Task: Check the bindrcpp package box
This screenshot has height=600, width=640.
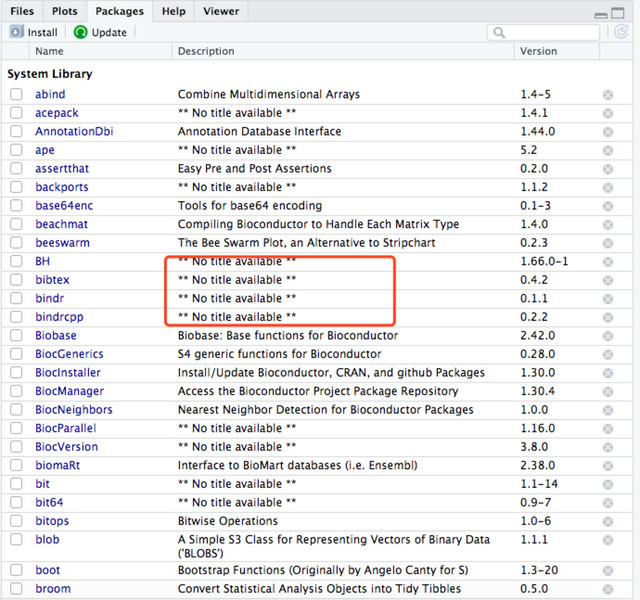Action: click(16, 317)
